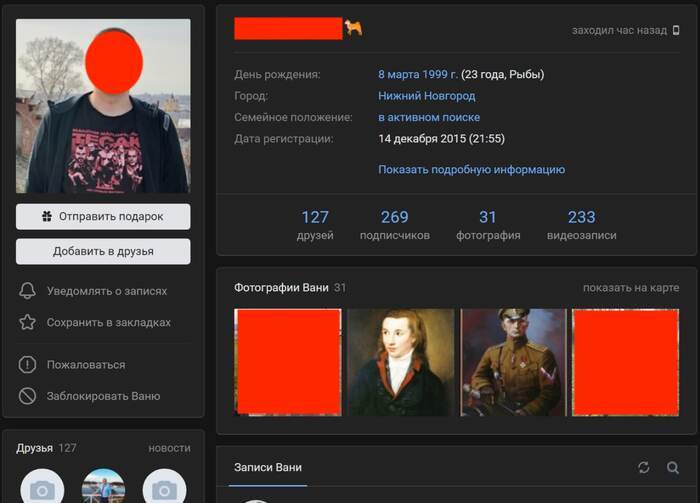Open first friend's camera placeholder avatar

[x=42, y=486]
